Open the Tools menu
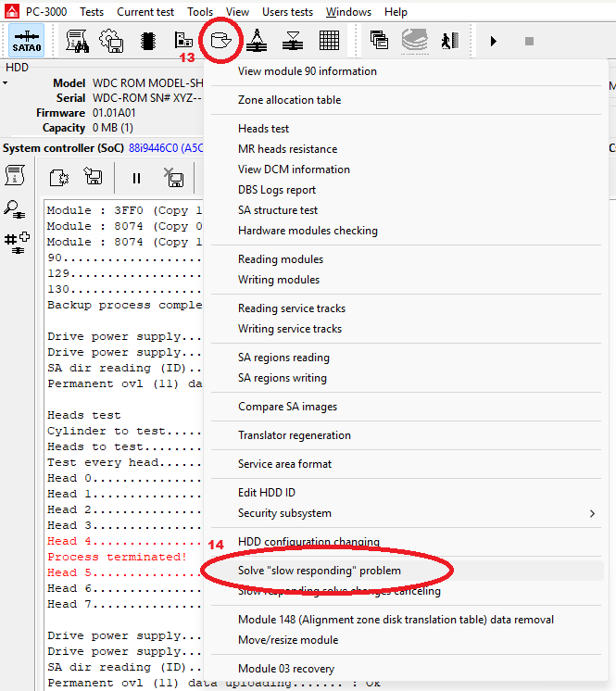This screenshot has height=691, width=616. pyautogui.click(x=199, y=12)
